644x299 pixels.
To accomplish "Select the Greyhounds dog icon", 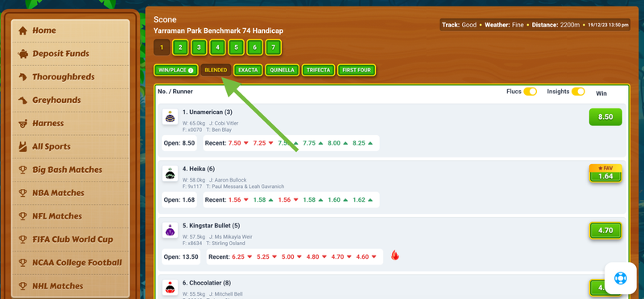I will 23,100.
